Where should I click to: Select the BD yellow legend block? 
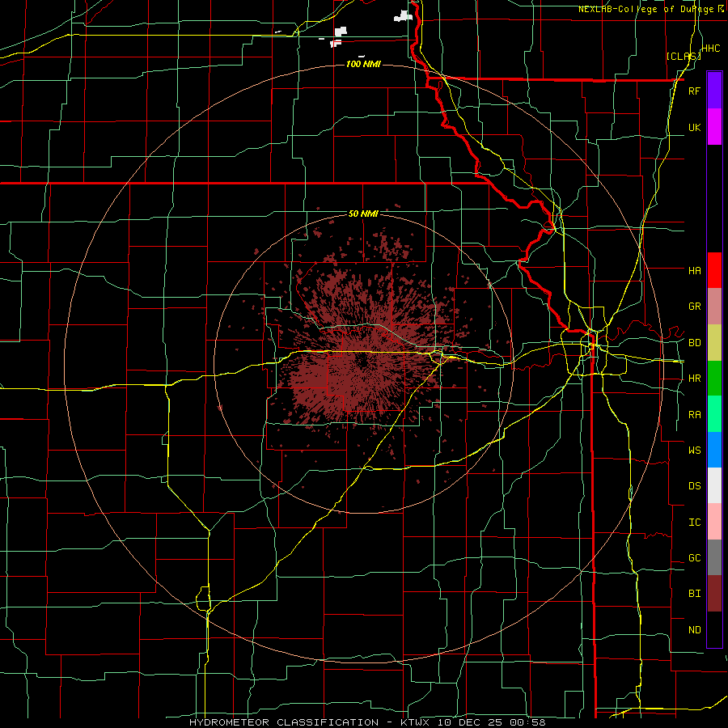tap(714, 343)
